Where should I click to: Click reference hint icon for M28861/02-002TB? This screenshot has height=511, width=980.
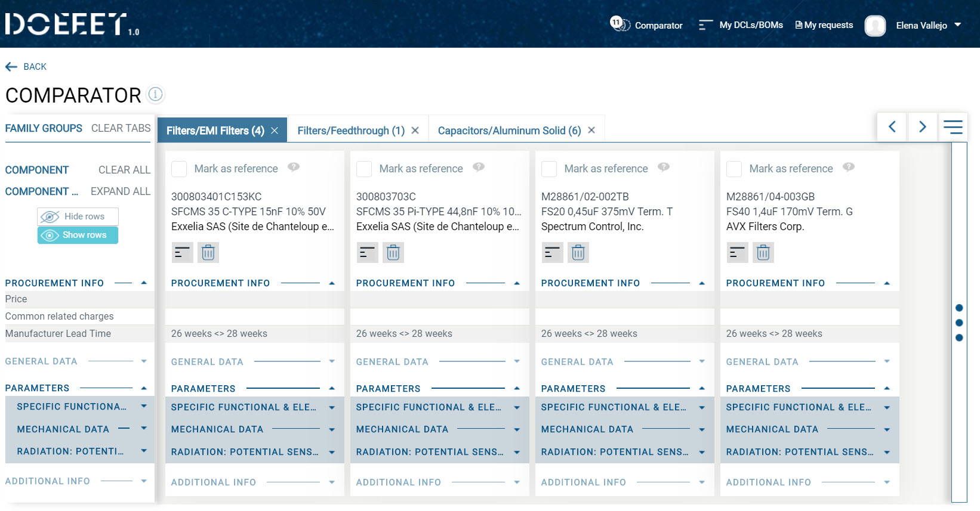664,167
